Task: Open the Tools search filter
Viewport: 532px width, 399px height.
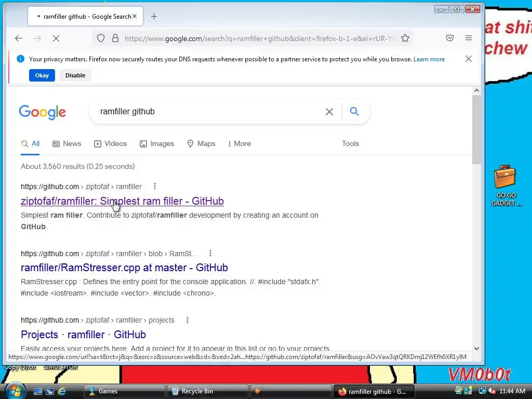Action: tap(351, 143)
